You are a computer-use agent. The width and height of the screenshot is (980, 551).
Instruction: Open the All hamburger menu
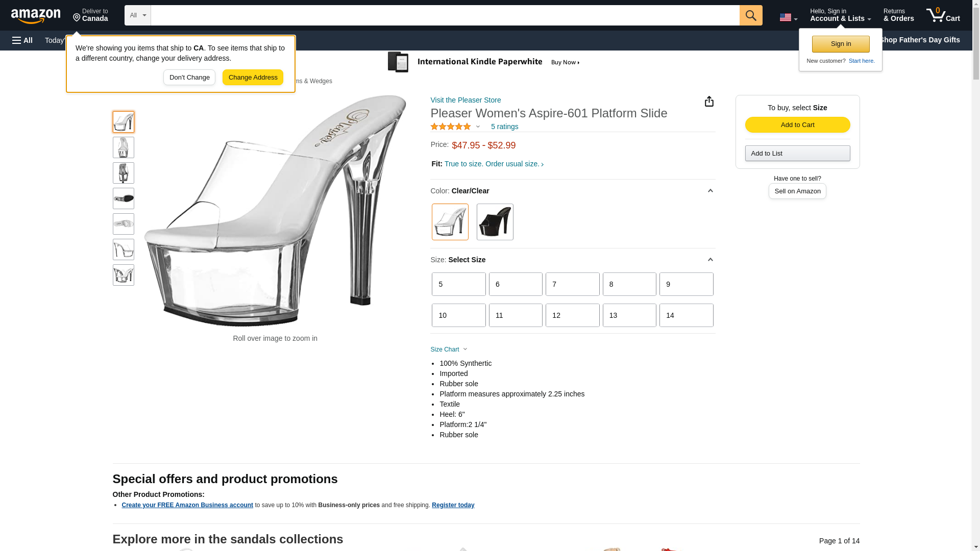22,40
